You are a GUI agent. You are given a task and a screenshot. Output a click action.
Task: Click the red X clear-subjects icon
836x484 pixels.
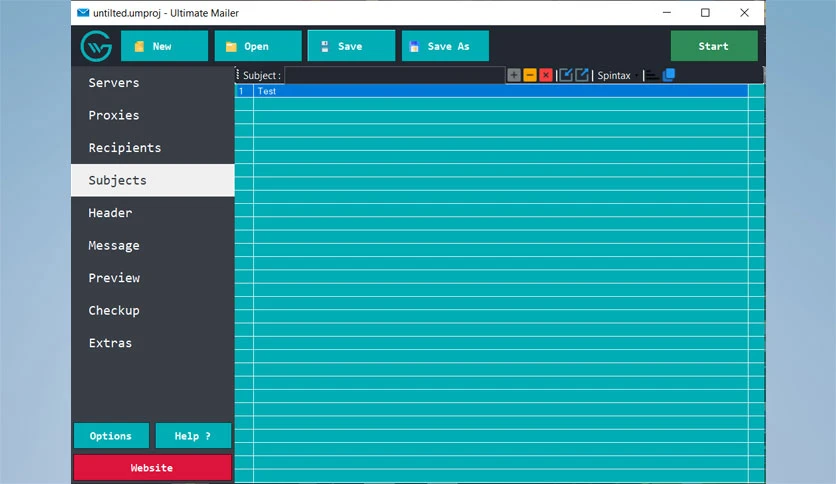(545, 75)
